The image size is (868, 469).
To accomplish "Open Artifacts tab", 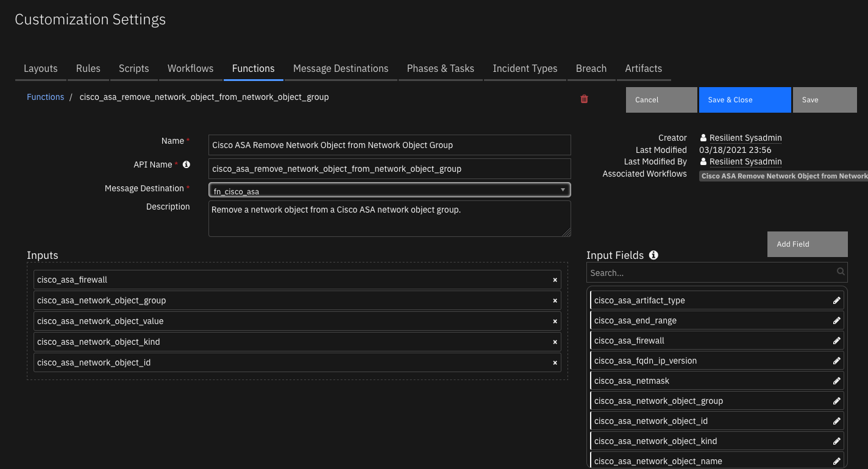I will 644,68.
